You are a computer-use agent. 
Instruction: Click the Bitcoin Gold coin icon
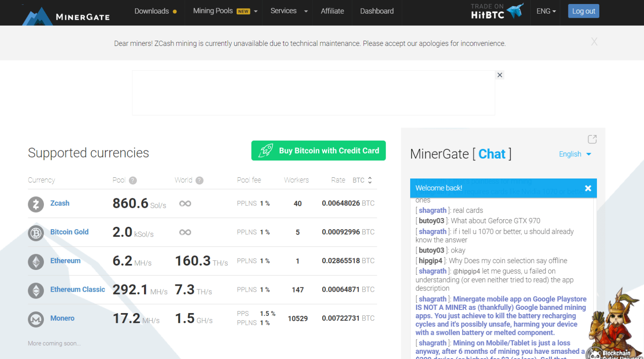pos(36,233)
